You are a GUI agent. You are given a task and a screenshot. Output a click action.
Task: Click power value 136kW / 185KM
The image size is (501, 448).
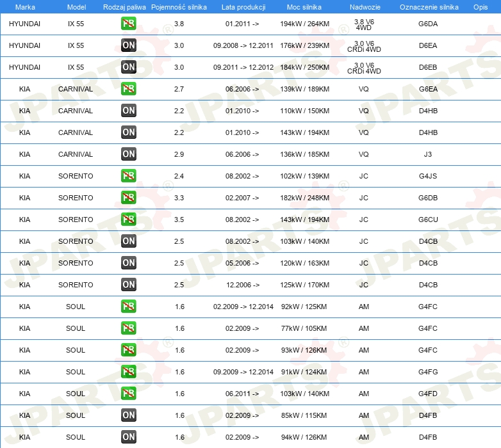tap(304, 154)
